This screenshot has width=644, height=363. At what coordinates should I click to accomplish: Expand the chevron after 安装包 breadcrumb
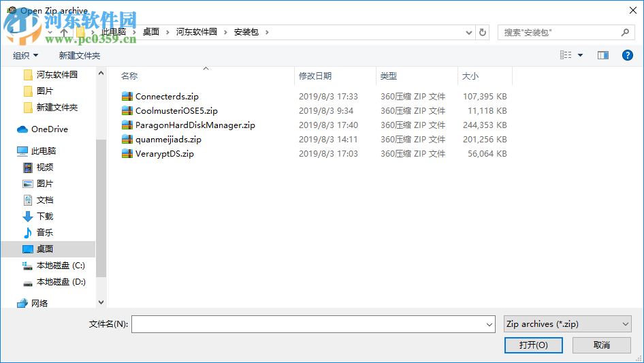point(267,32)
